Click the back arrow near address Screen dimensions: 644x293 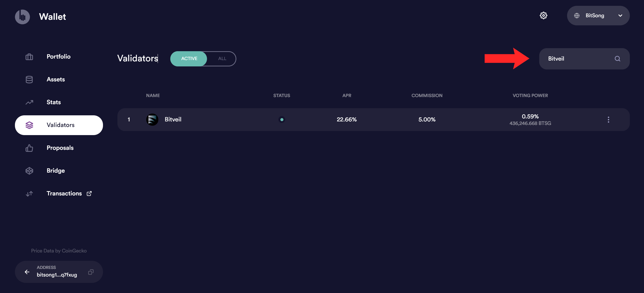pyautogui.click(x=27, y=272)
